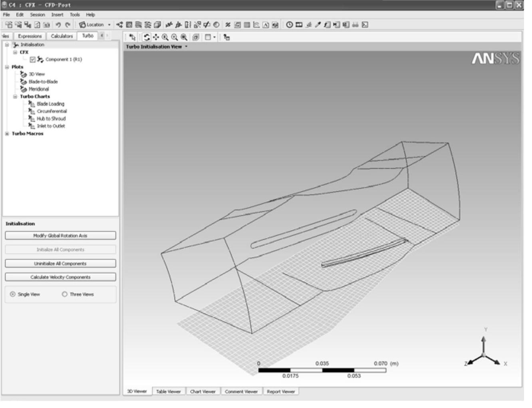Click the Comment icon in toolbar

pyautogui.click(x=266, y=25)
